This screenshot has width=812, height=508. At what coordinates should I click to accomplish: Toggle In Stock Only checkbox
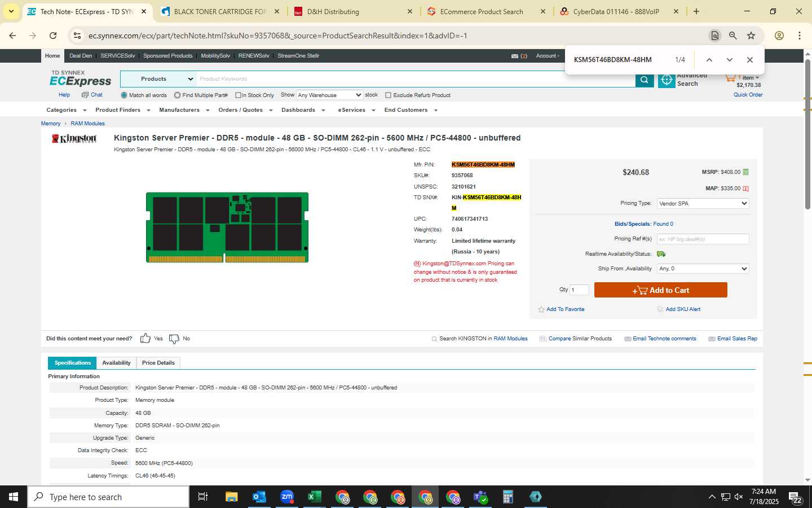(238, 95)
